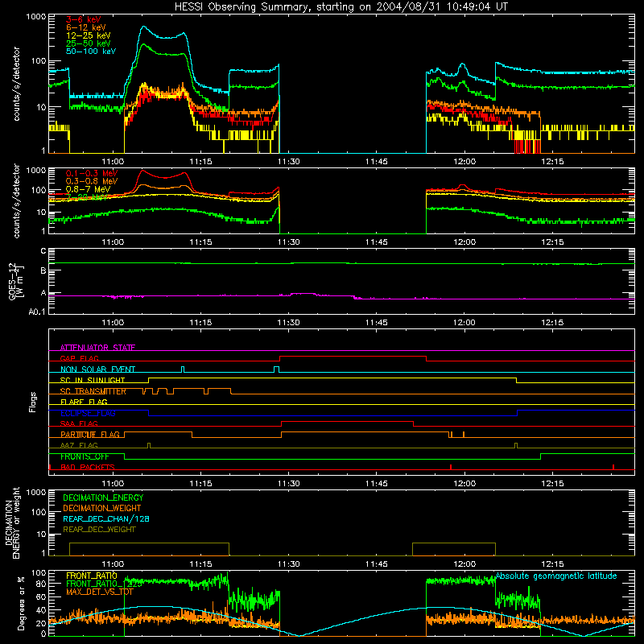644x644 pixels.
Task: Select the 12-25 keV legend label
Action: coord(88,35)
